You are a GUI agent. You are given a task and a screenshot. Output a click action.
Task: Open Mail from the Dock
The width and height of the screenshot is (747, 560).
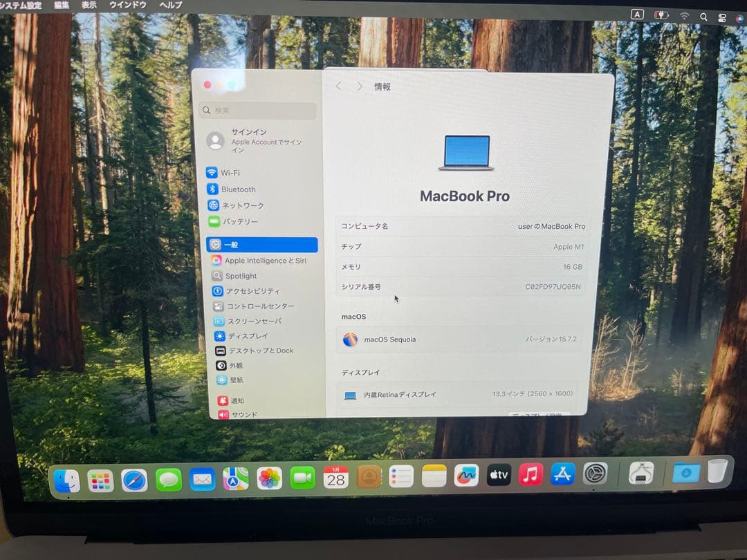[x=202, y=480]
